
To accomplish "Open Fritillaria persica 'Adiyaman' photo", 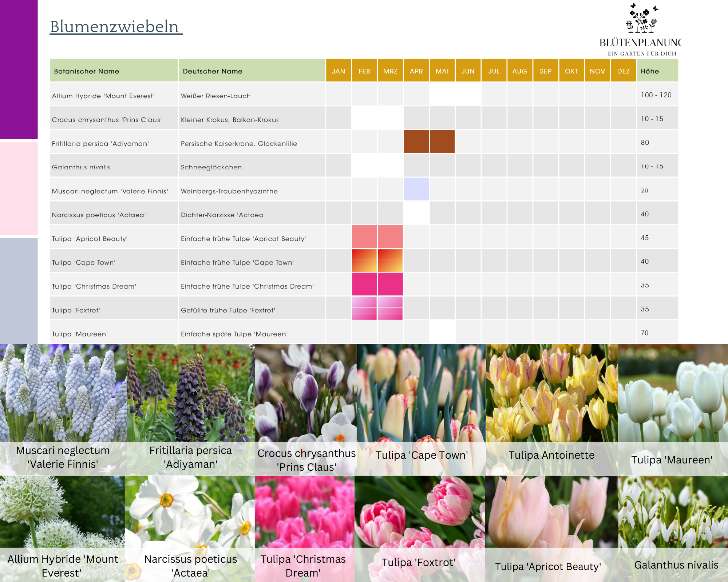I will tap(190, 393).
